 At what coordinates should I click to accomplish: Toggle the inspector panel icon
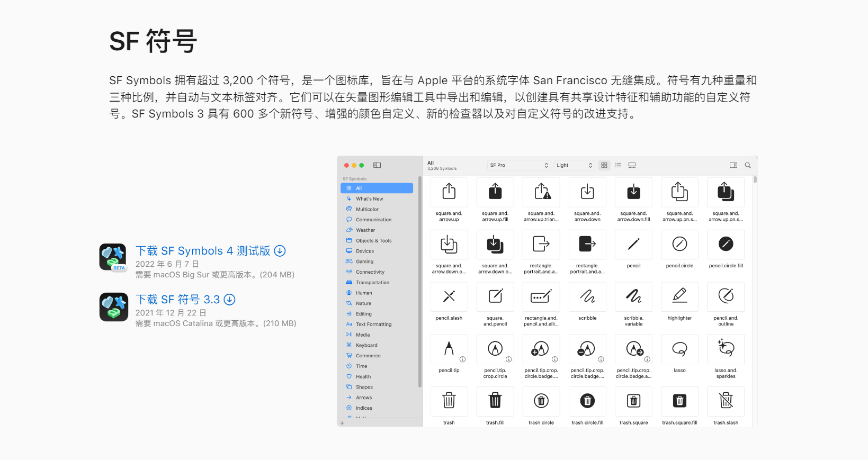(x=733, y=165)
